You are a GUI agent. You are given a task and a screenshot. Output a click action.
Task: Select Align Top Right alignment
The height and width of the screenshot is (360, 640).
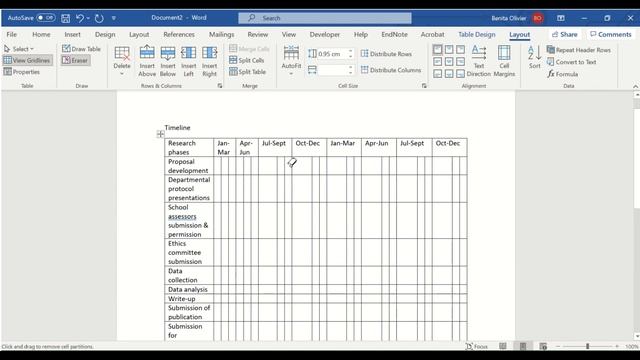click(x=460, y=50)
